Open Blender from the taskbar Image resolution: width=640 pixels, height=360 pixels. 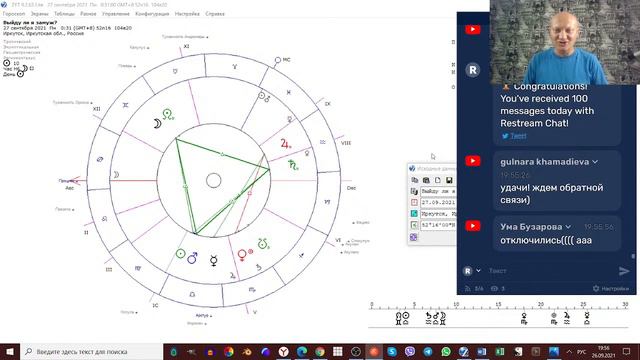tap(248, 351)
